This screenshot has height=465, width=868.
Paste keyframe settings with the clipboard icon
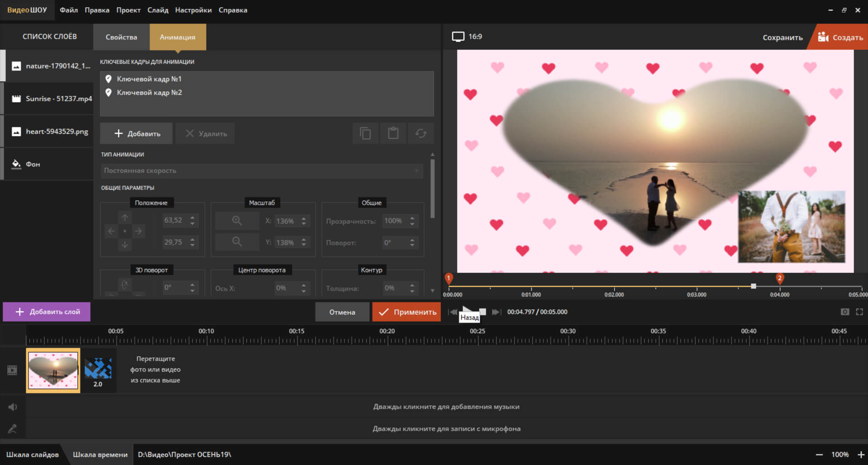click(x=393, y=133)
